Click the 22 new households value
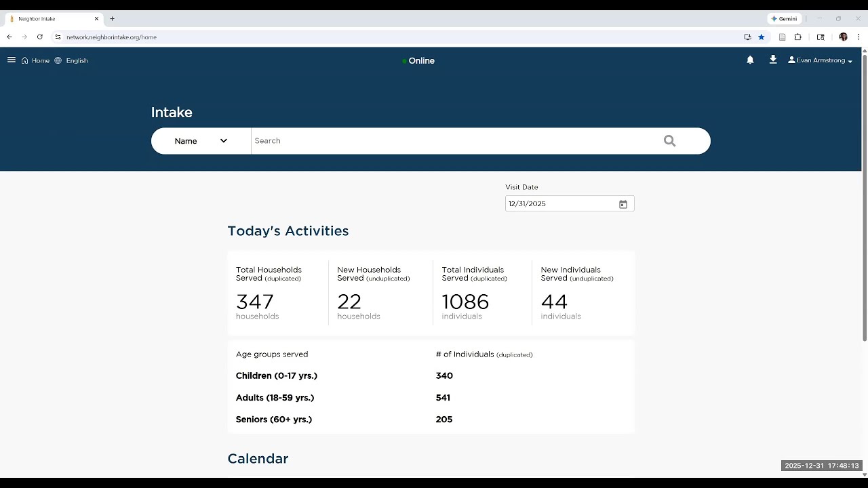 click(x=349, y=301)
